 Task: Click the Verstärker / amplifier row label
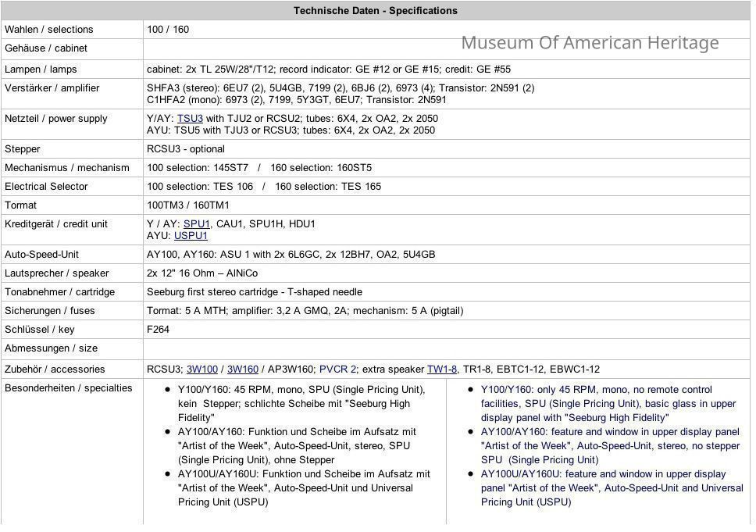[52, 88]
